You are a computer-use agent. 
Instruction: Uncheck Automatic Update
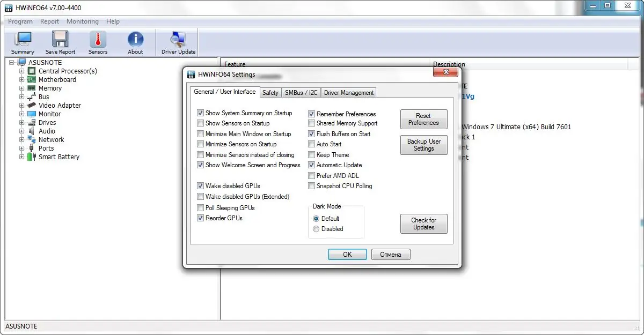coord(312,165)
